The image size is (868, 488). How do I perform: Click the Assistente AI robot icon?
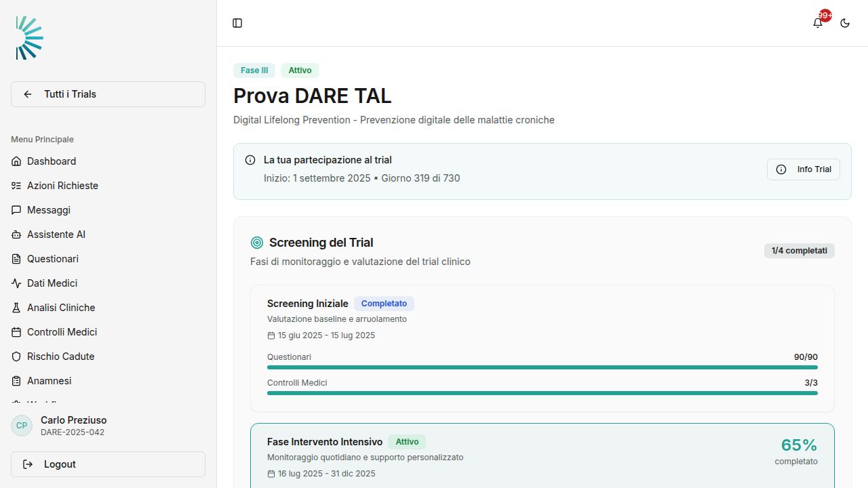(x=16, y=235)
